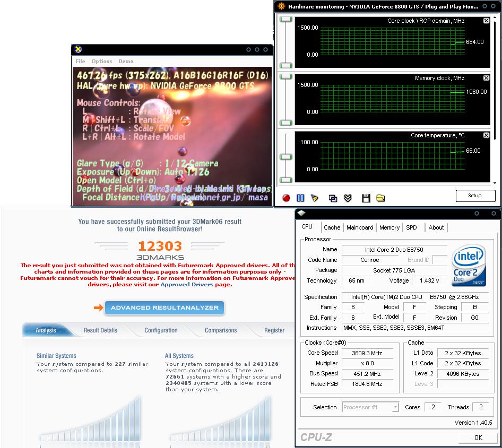
Task: Close the Core temperature graph
Action: point(486,135)
